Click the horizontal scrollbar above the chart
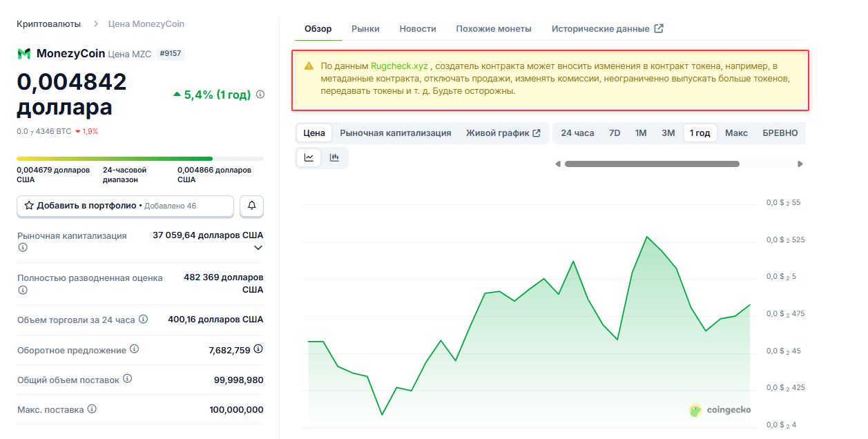This screenshot has width=868, height=439. (651, 164)
